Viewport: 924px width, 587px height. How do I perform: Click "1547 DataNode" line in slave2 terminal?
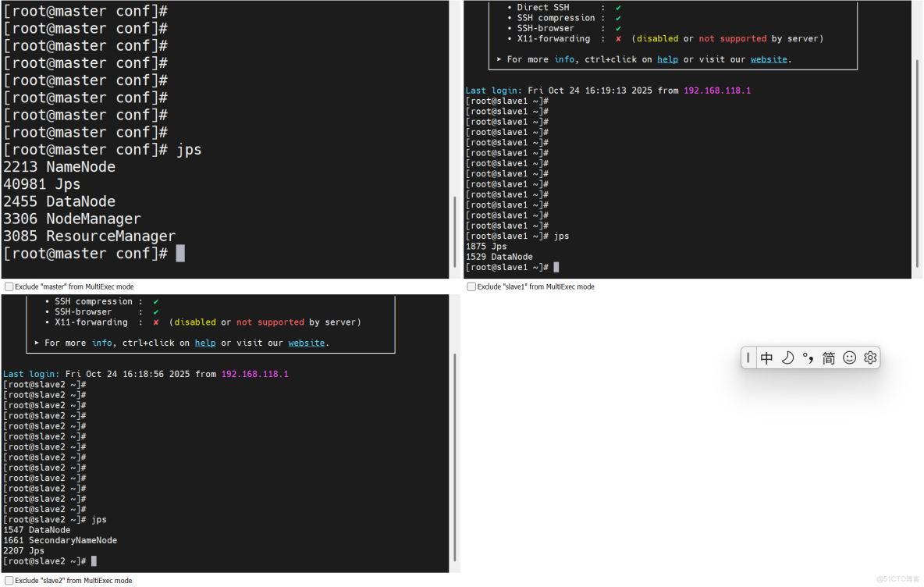click(x=37, y=530)
